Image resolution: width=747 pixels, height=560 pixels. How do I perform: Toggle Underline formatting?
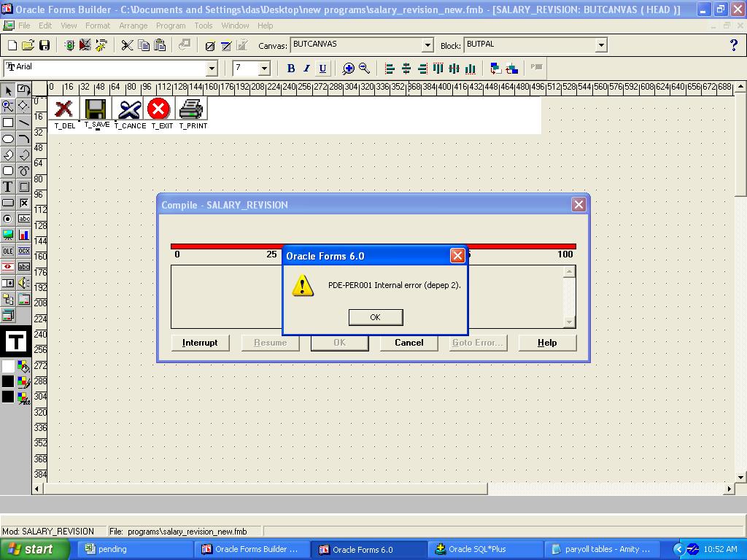pos(322,69)
